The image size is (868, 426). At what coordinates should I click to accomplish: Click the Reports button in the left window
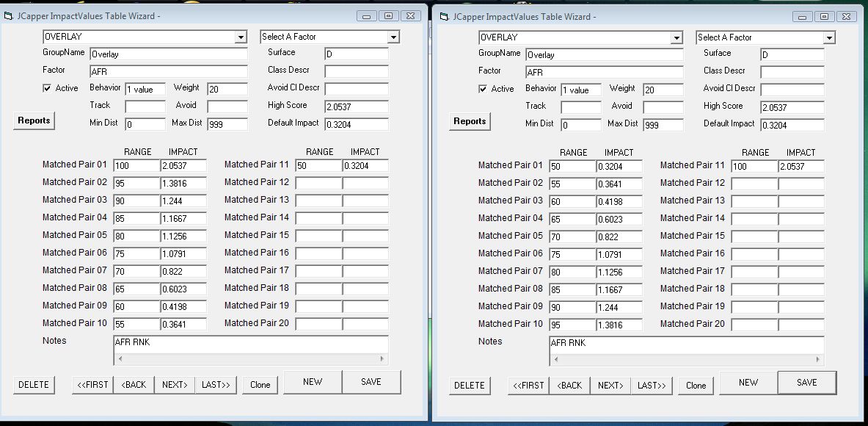tap(34, 120)
